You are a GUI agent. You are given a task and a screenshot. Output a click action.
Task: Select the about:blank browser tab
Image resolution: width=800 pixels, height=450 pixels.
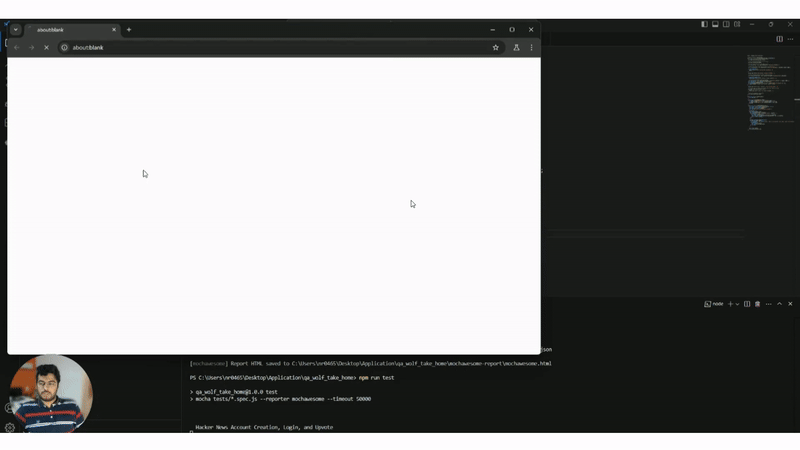(x=71, y=30)
